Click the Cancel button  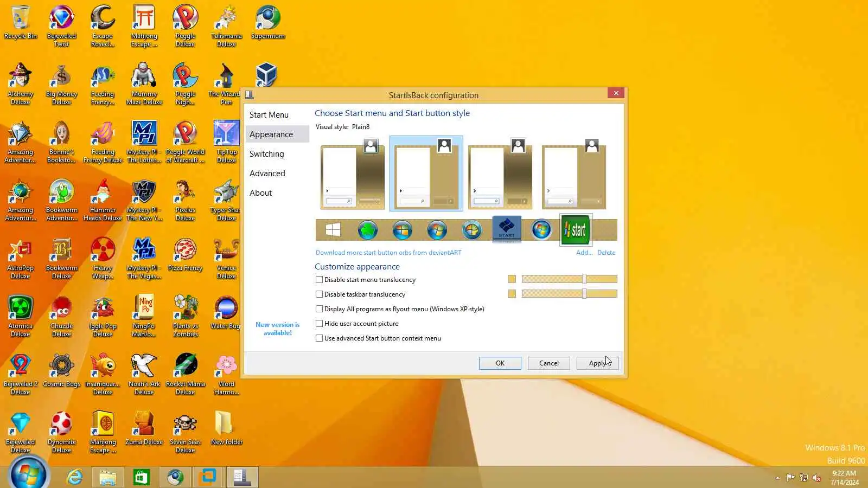pyautogui.click(x=549, y=363)
